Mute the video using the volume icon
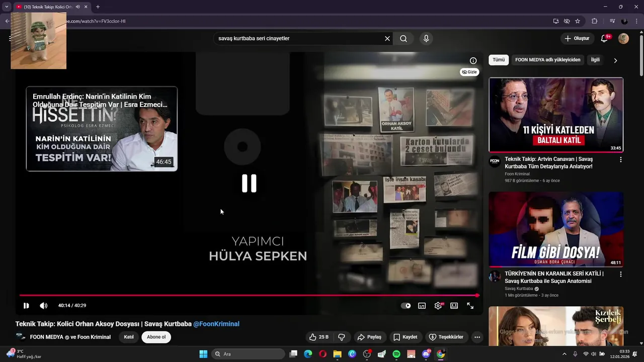 pos(44,306)
